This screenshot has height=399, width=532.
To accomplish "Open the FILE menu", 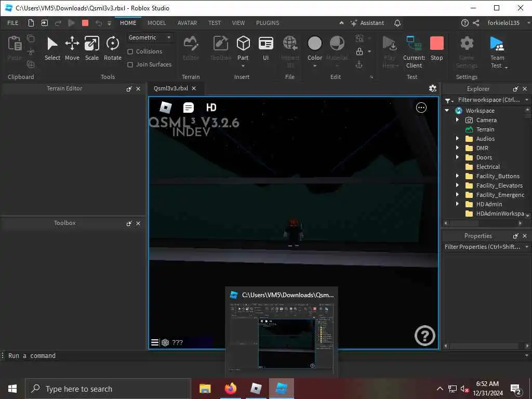I will pos(13,23).
